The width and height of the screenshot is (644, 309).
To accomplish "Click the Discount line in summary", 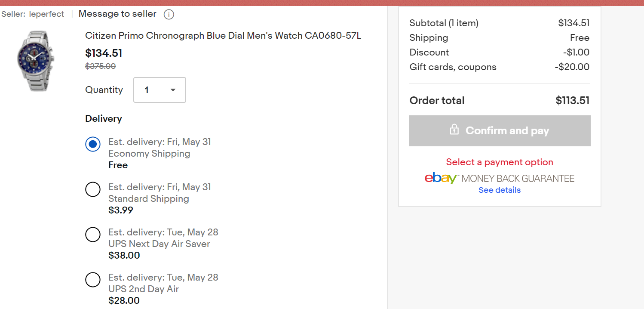I will (x=500, y=53).
